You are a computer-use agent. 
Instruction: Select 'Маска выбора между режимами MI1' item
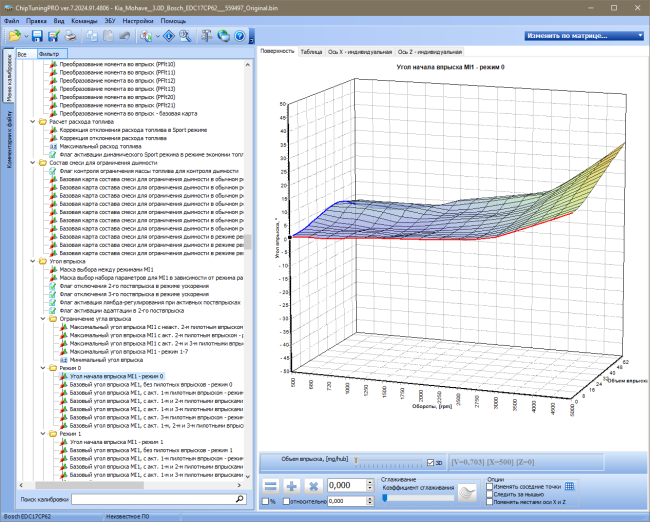(x=107, y=269)
